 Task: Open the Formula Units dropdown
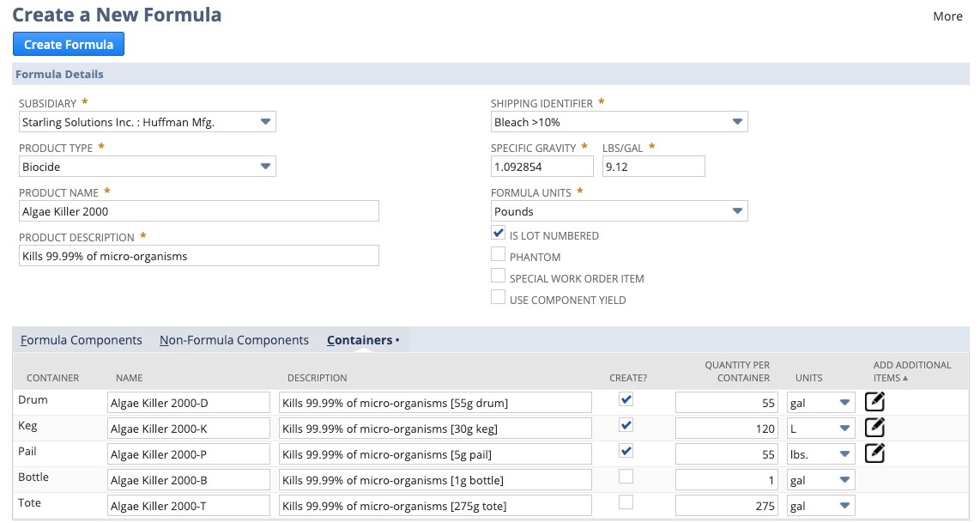619,211
